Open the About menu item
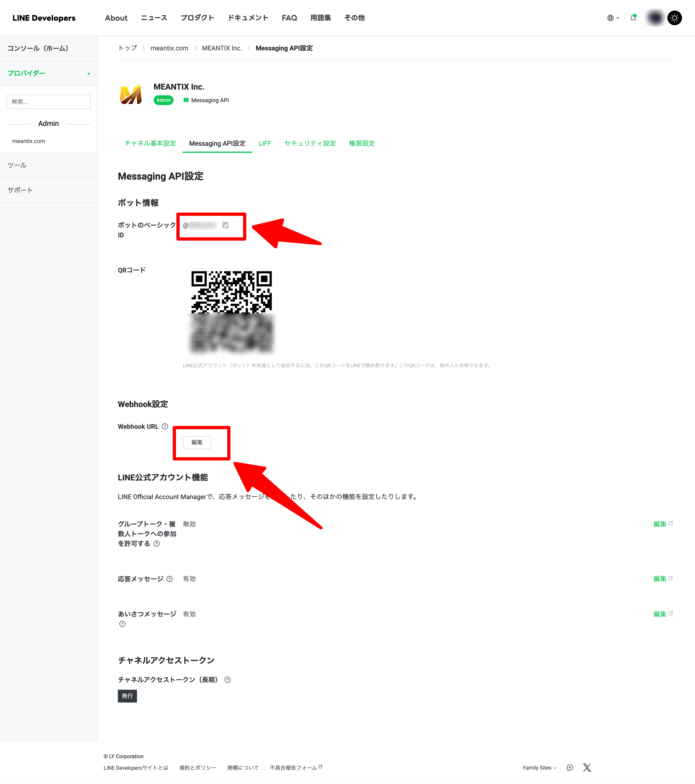 [116, 18]
